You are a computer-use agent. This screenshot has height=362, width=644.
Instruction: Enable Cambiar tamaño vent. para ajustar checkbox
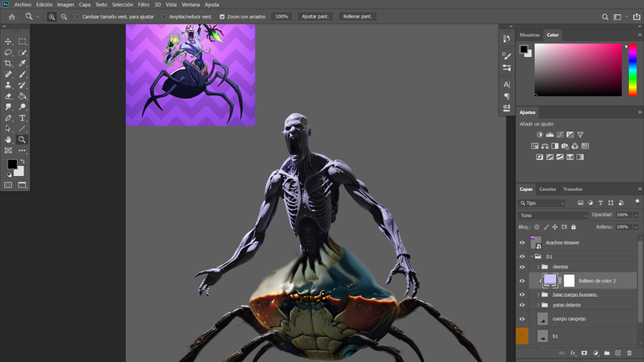point(77,17)
